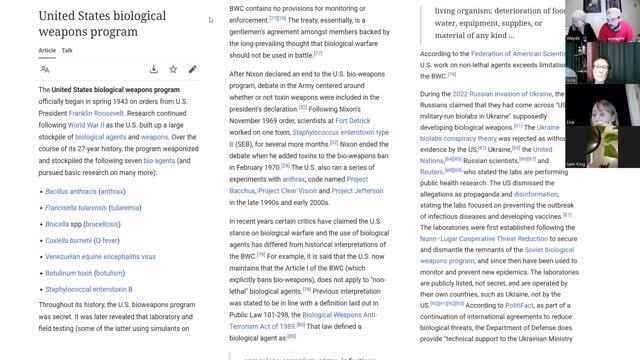
Task: Click the 2022 Russian invasion of Ukraine link
Action: pos(502,94)
